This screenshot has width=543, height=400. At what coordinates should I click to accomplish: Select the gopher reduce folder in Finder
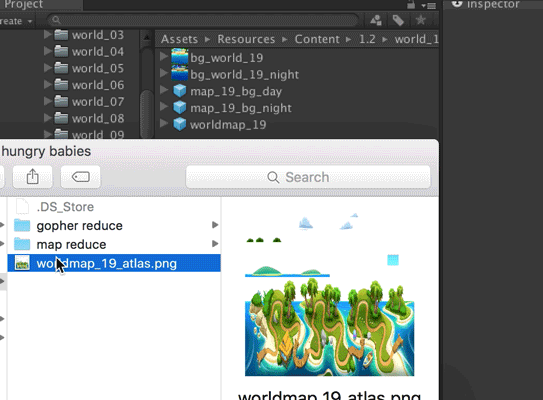click(x=114, y=225)
